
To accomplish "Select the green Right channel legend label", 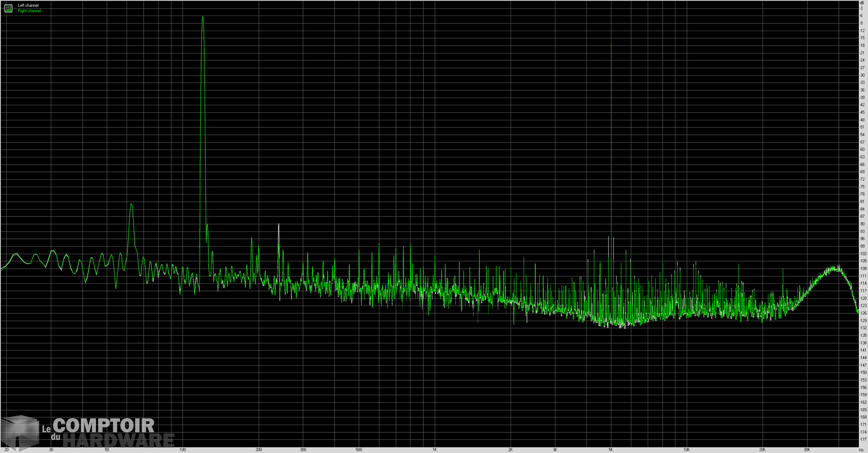I will point(29,11).
